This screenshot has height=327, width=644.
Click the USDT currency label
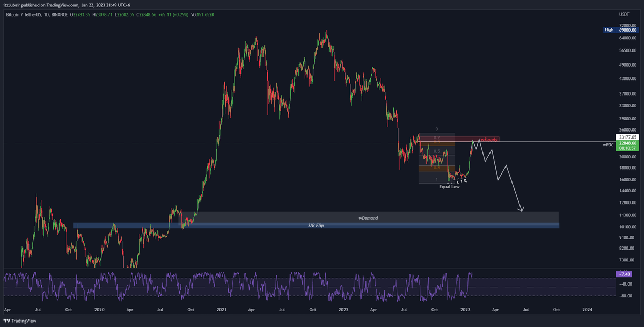623,16
